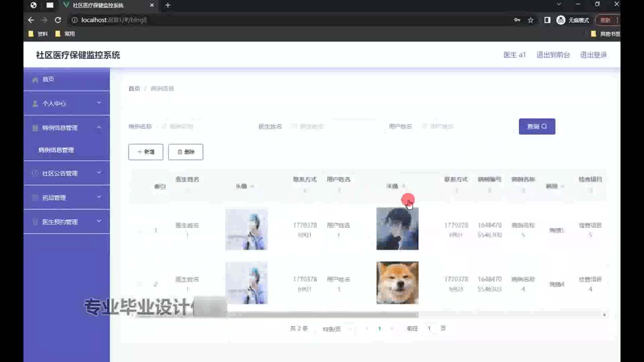The width and height of the screenshot is (644, 362).
Task: Click the incognito profile icon
Action: click(561, 20)
